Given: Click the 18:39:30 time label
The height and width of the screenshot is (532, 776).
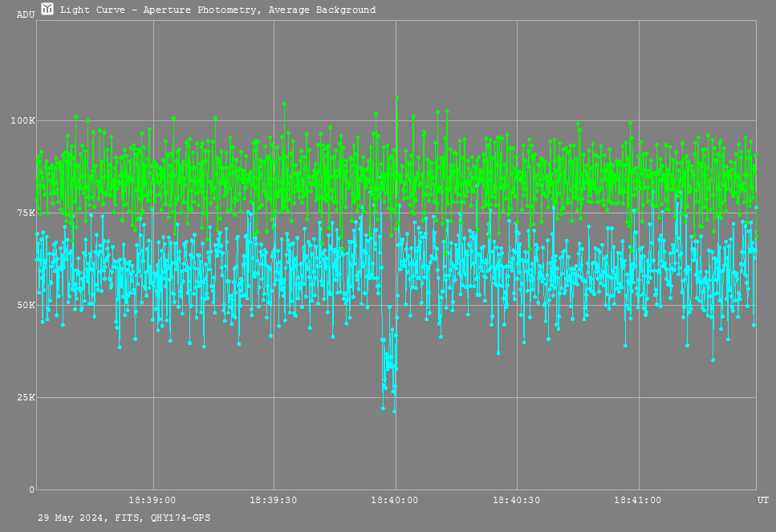Looking at the screenshot, I should pos(273,501).
